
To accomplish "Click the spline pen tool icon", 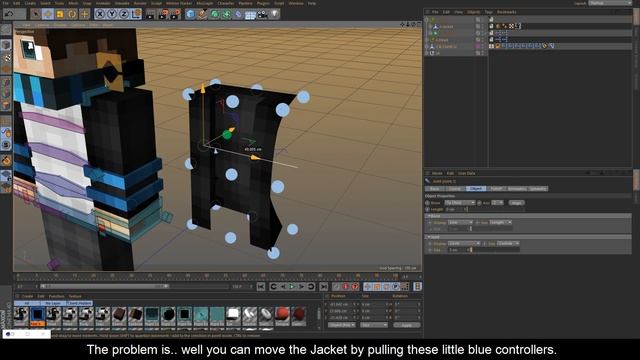I will click(x=202, y=14).
